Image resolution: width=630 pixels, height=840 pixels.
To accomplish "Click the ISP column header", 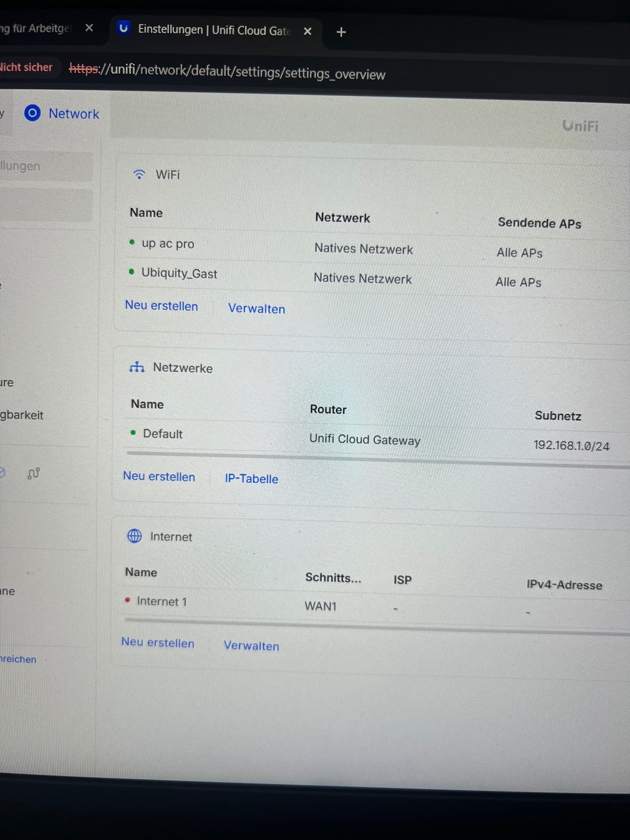I will 403,580.
